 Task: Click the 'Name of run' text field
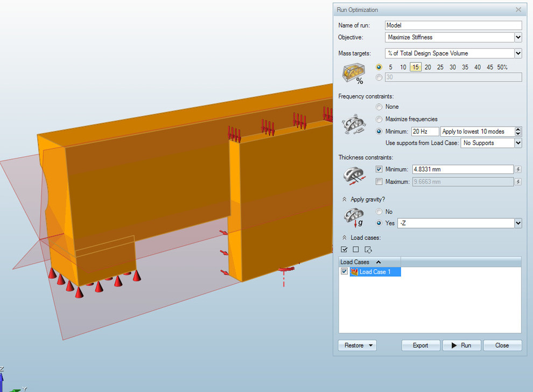[x=453, y=25]
